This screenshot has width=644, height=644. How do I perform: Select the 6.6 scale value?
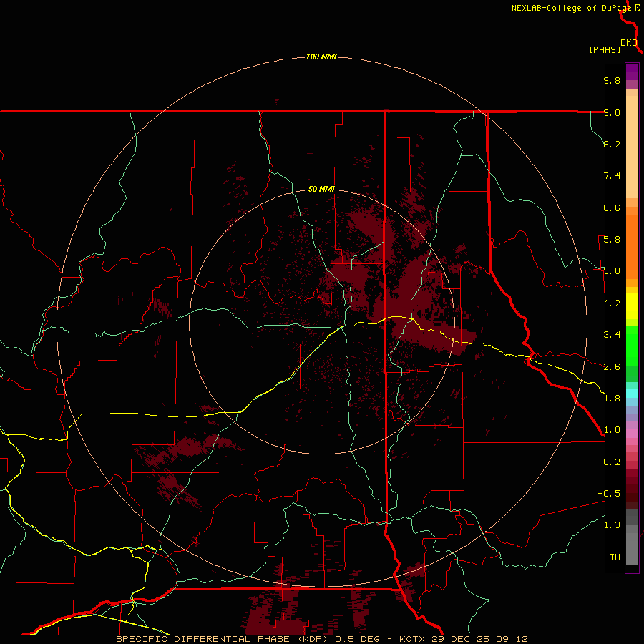612,208
